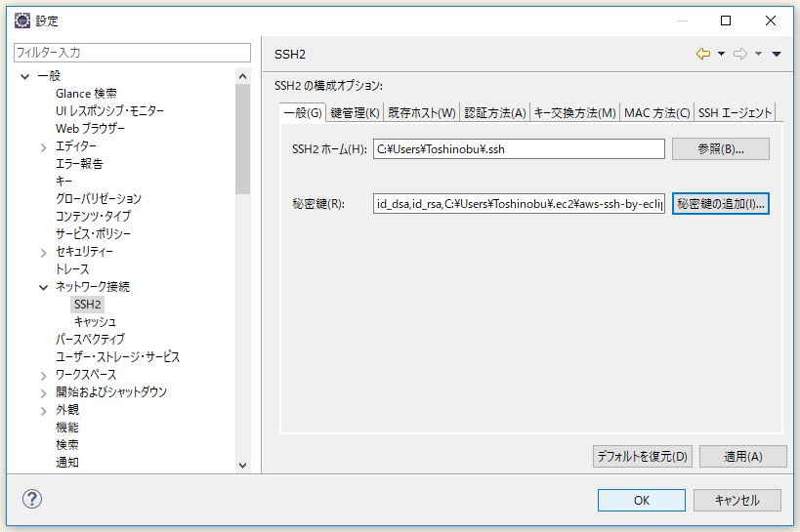Viewport: 800px width, 532px height.
Task: Click the Eclipse settings window icon
Action: [x=22, y=20]
